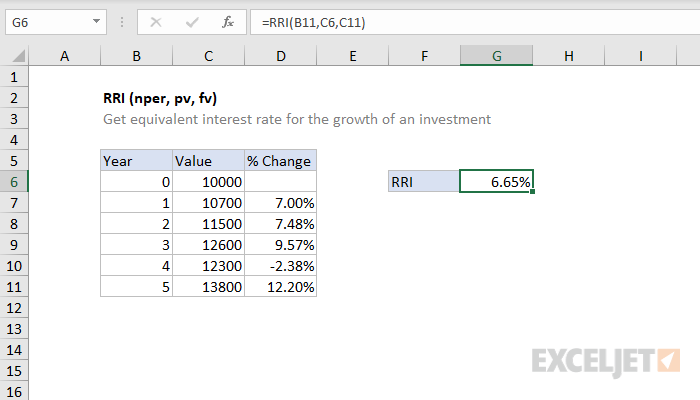Click Year cell with value 0
The image size is (700, 400).
tap(137, 182)
